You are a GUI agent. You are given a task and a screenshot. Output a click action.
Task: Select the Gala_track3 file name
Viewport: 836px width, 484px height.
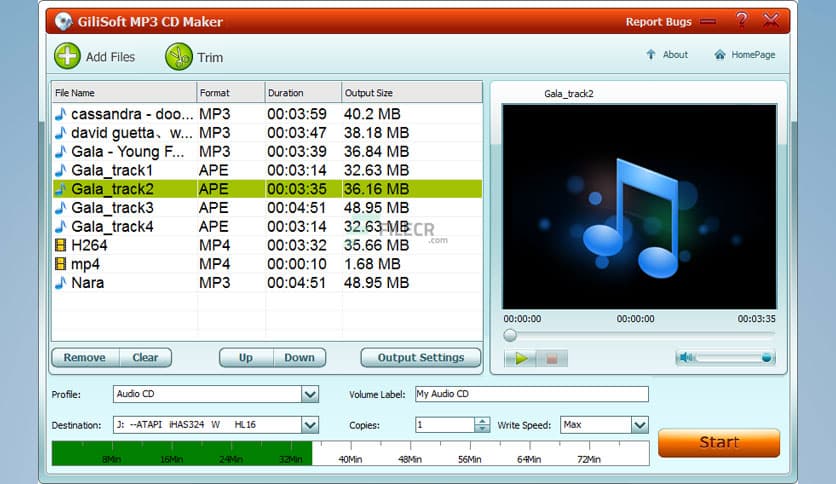point(112,207)
